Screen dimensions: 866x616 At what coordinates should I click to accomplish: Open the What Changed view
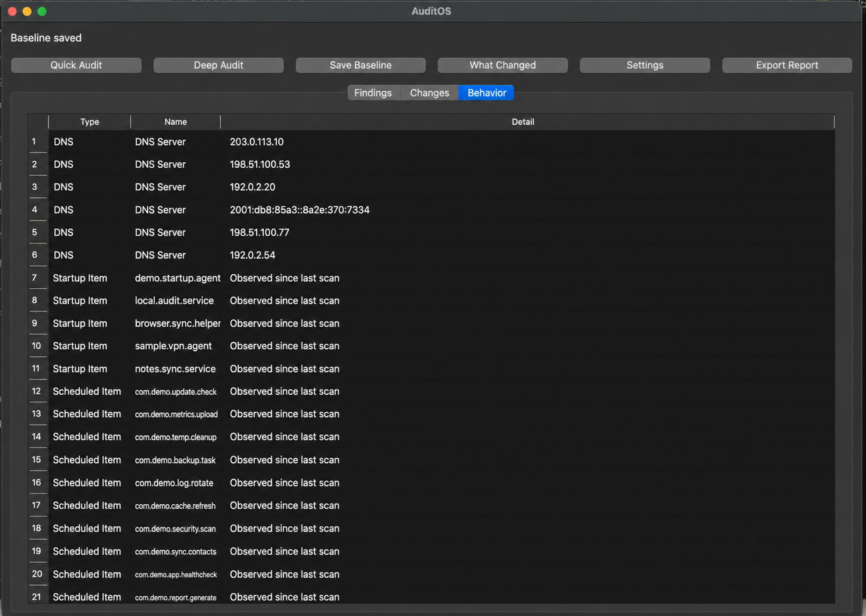(x=503, y=65)
